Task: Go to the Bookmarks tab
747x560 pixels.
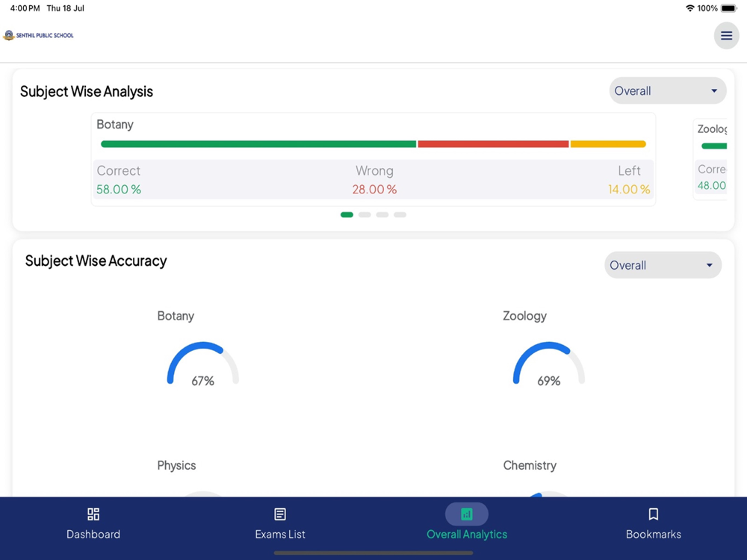Action: [653, 523]
